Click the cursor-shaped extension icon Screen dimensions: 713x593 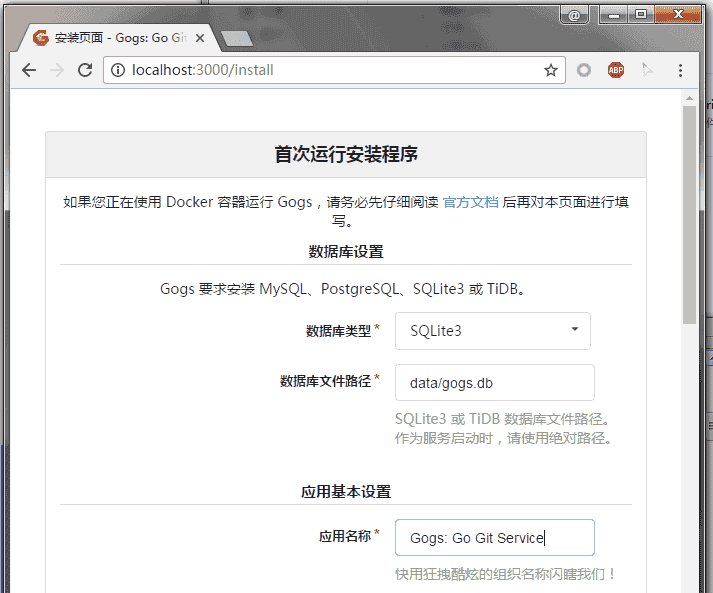pos(647,70)
